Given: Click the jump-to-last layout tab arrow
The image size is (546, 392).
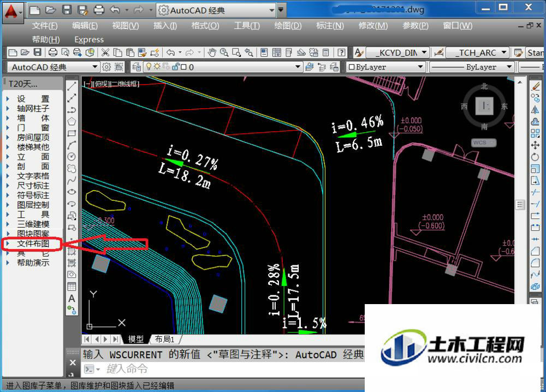Looking at the screenshot, I should pyautogui.click(x=116, y=339).
